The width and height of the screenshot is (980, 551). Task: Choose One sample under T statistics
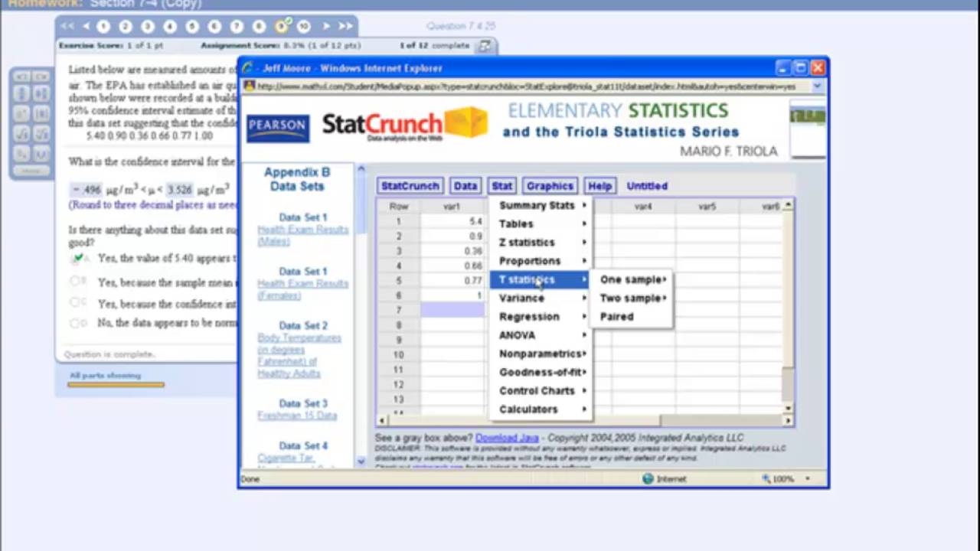(632, 280)
